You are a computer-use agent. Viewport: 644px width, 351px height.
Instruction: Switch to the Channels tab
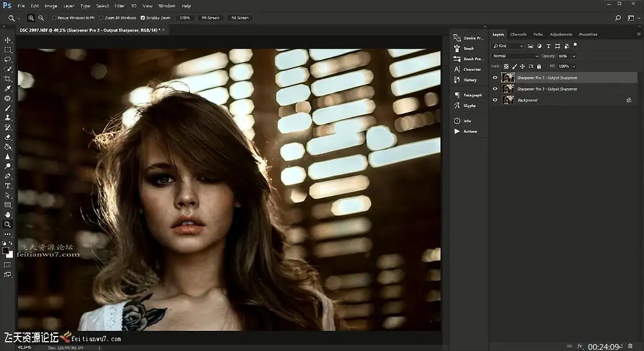(518, 34)
